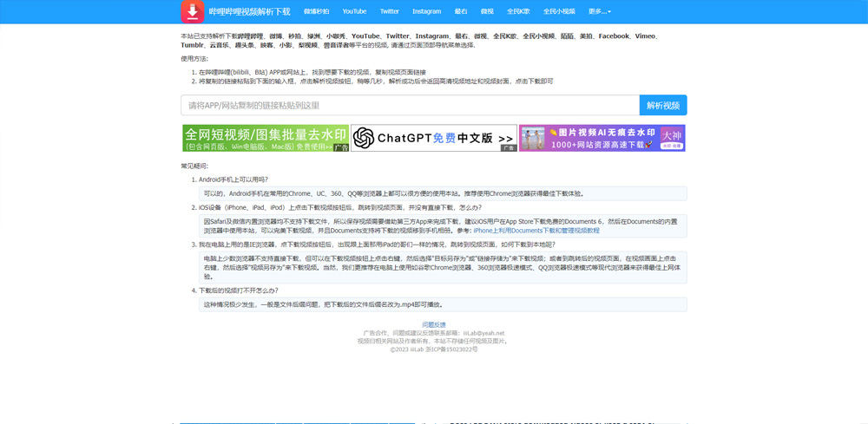Select the Instagram navigation item
The image size is (868, 424).
click(427, 11)
